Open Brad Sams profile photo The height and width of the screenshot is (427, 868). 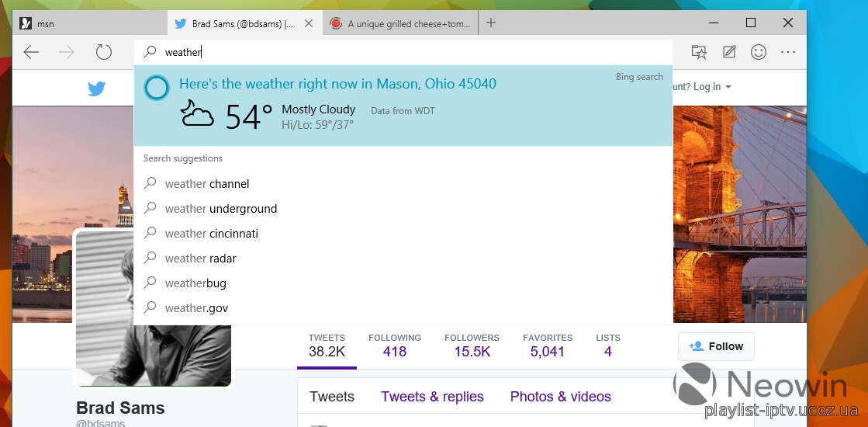[x=154, y=308]
